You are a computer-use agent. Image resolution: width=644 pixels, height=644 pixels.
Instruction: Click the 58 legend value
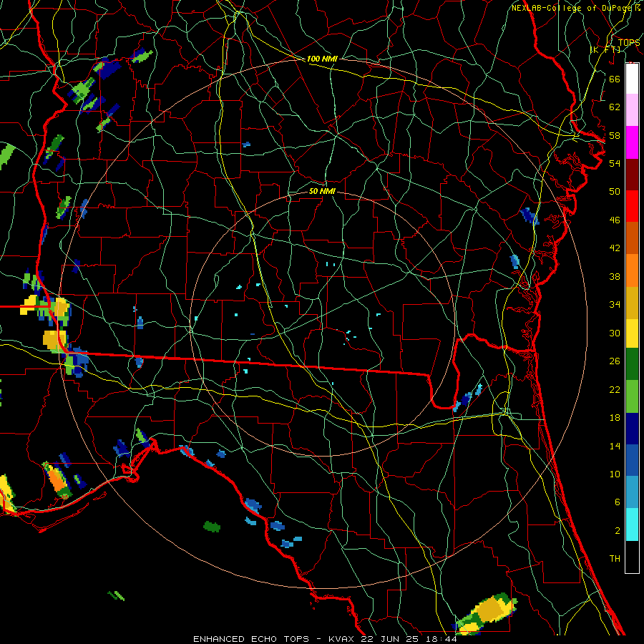click(615, 135)
